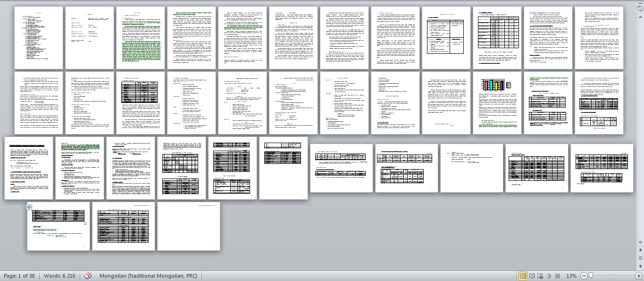Click the "Page: 1 of 38" indicator

tap(19, 276)
